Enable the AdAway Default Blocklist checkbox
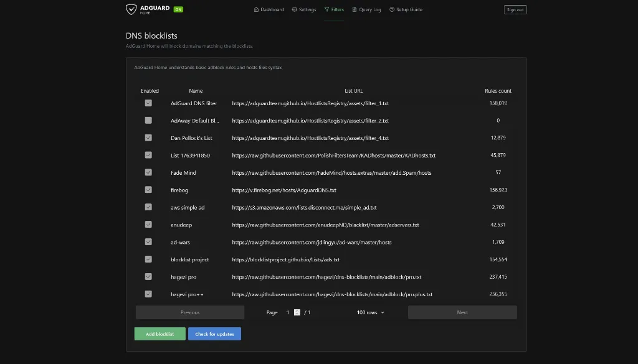The width and height of the screenshot is (638, 364). point(148,120)
